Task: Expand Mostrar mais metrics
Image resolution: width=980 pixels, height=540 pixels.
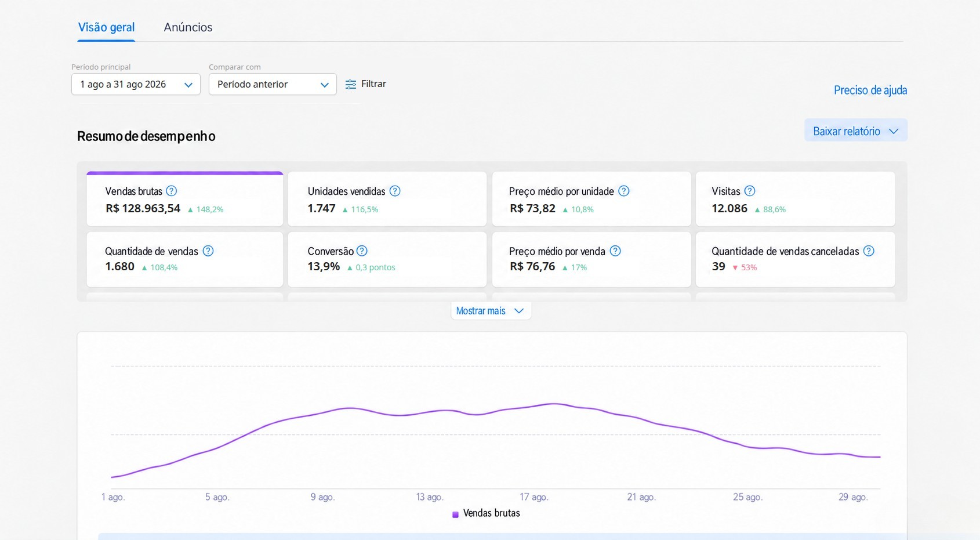Action: click(491, 311)
